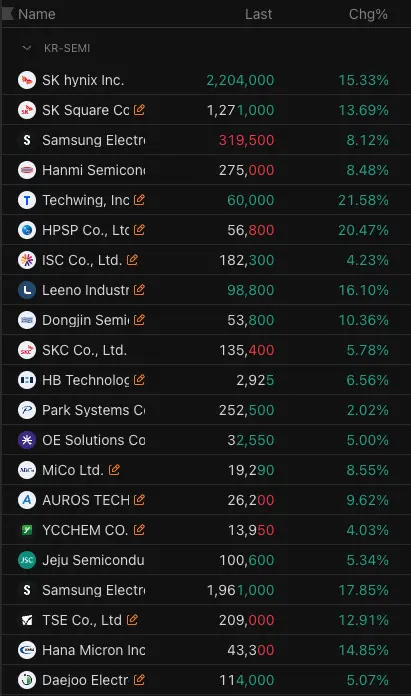The width and height of the screenshot is (411, 696).
Task: Click the edit icon next to Leeno Industrial
Action: coord(139,289)
